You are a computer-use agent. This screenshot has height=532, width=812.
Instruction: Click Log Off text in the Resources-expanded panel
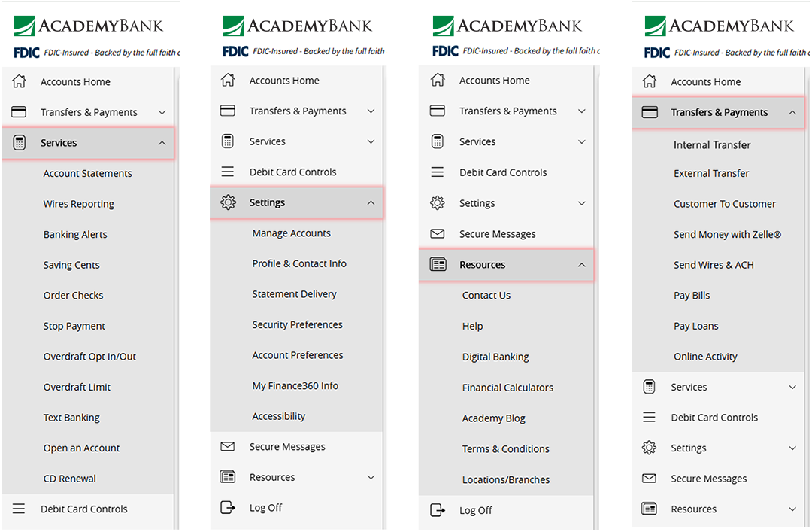point(475,510)
